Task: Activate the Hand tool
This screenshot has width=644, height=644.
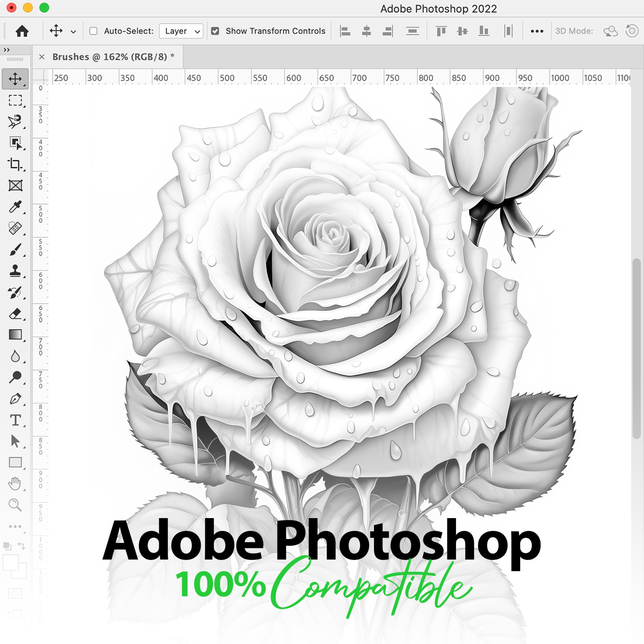Action: (15, 484)
